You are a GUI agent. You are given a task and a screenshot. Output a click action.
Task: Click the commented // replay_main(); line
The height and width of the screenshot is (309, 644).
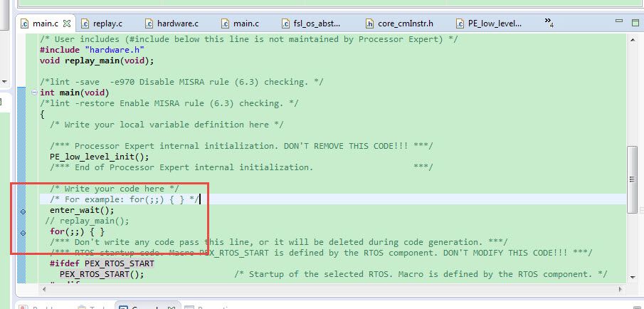coord(87,221)
